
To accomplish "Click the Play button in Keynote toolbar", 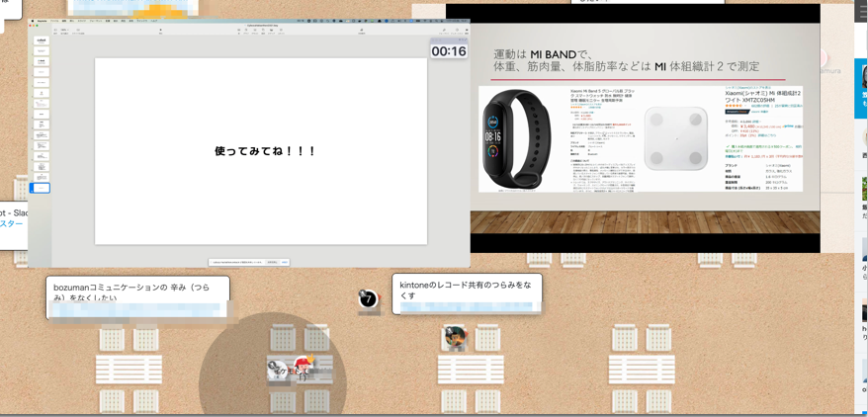I will [160, 31].
